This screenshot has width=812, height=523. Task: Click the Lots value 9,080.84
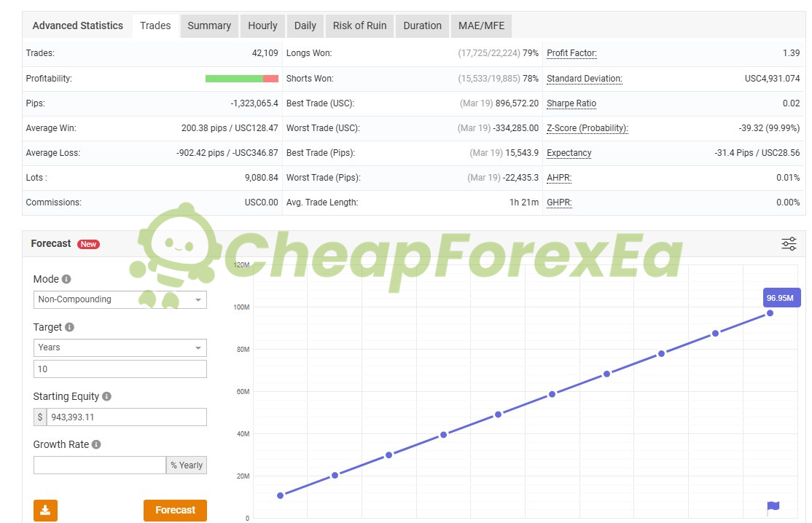[x=262, y=178]
